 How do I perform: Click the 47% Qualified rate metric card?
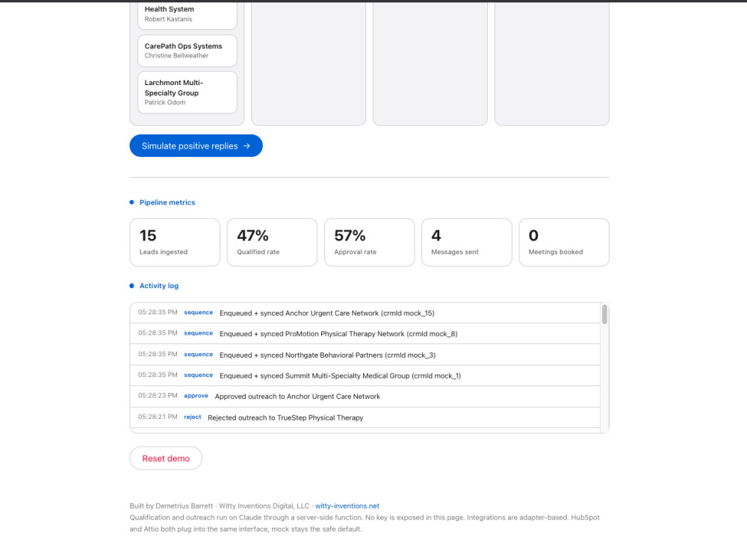[x=272, y=243]
